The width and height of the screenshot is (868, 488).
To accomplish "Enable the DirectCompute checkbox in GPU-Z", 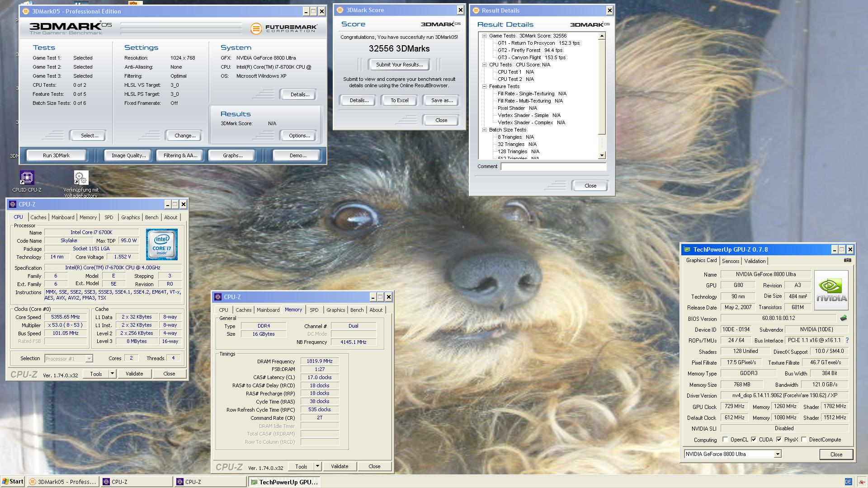I will 804,440.
